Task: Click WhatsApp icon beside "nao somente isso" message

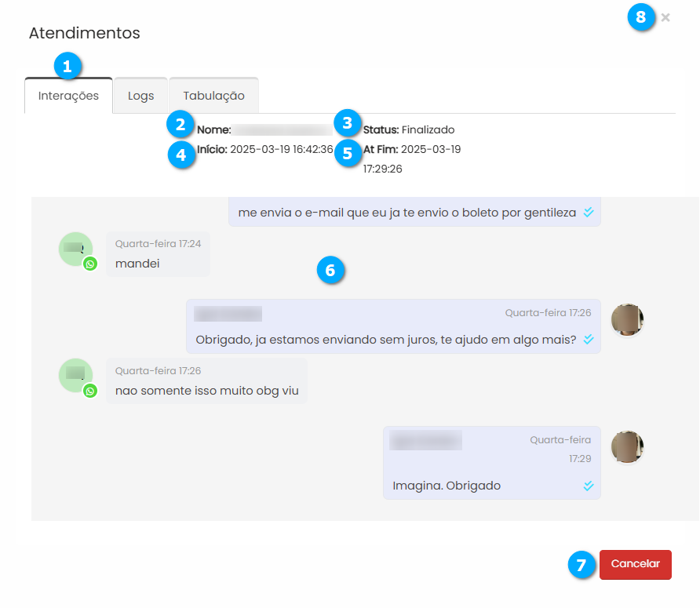Action: click(90, 391)
